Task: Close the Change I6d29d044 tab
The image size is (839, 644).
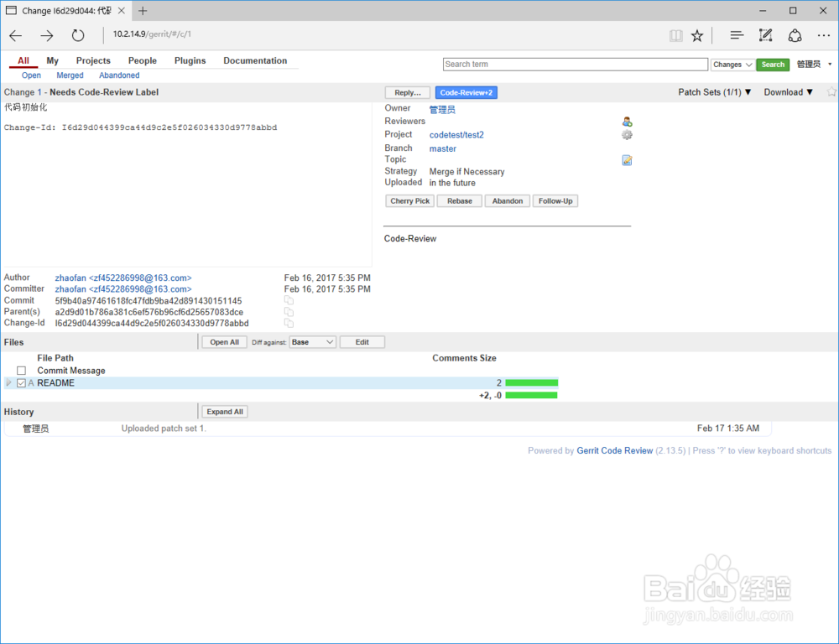Action: point(122,11)
